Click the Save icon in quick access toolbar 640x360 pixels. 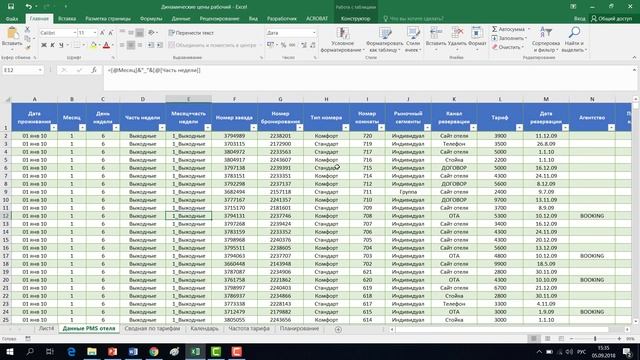(11, 7)
